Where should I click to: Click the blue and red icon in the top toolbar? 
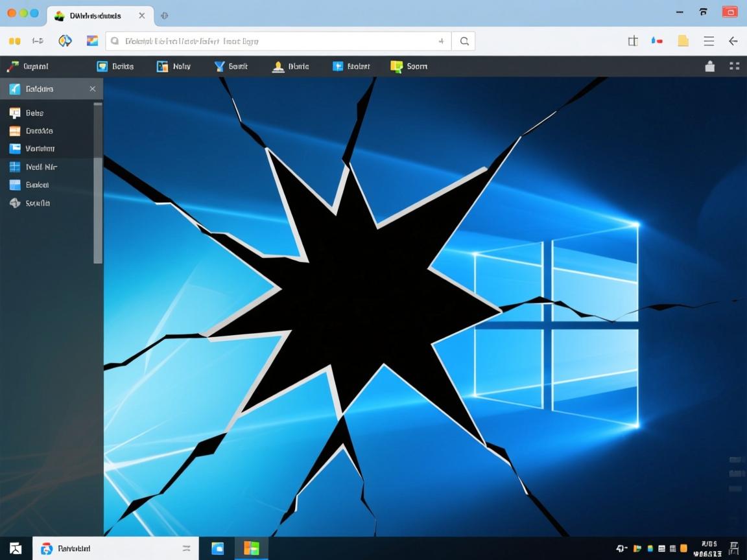[657, 41]
